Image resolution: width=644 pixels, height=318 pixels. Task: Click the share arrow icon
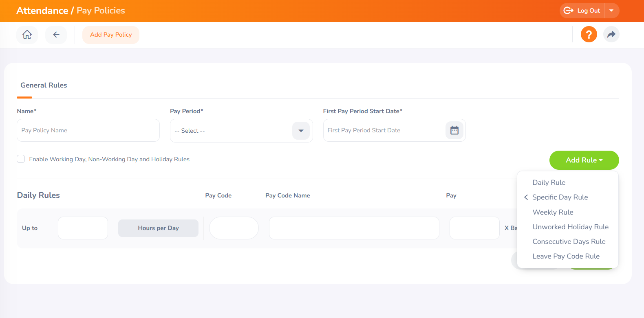611,35
